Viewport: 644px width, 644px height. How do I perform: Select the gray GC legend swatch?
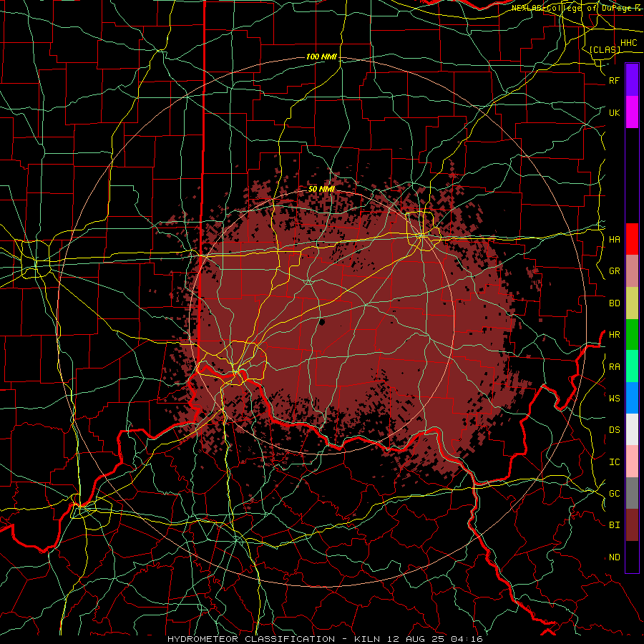coord(632,493)
